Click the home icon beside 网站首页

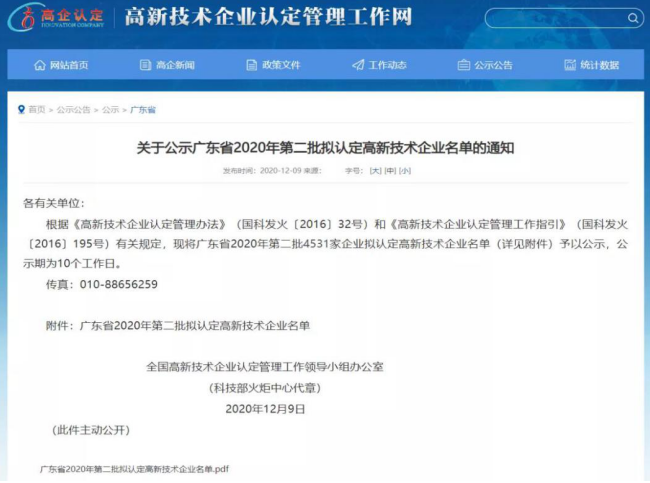tap(40, 65)
